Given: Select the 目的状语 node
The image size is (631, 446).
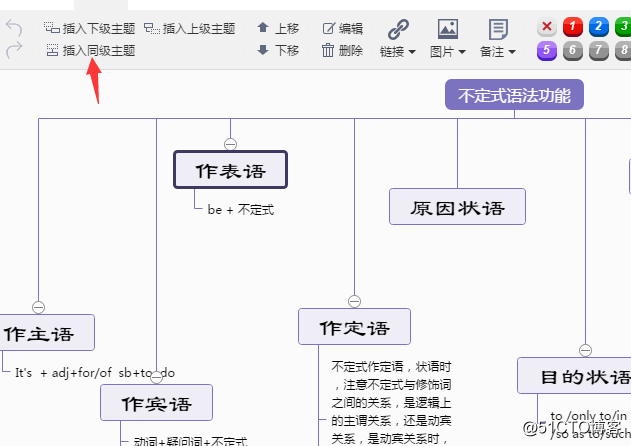Looking at the screenshot, I should 575,376.
